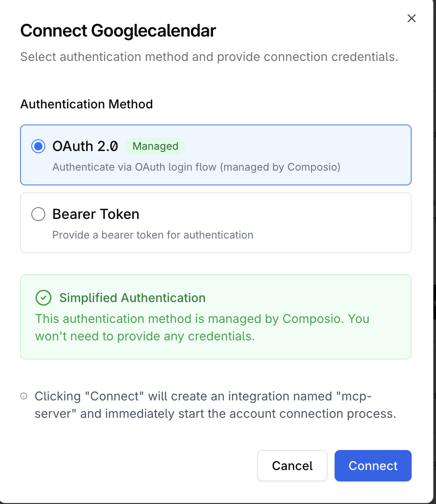Viewport: 436px width, 504px height.
Task: Click the note mentioning the "mcp-server" integration
Action: pos(215,405)
